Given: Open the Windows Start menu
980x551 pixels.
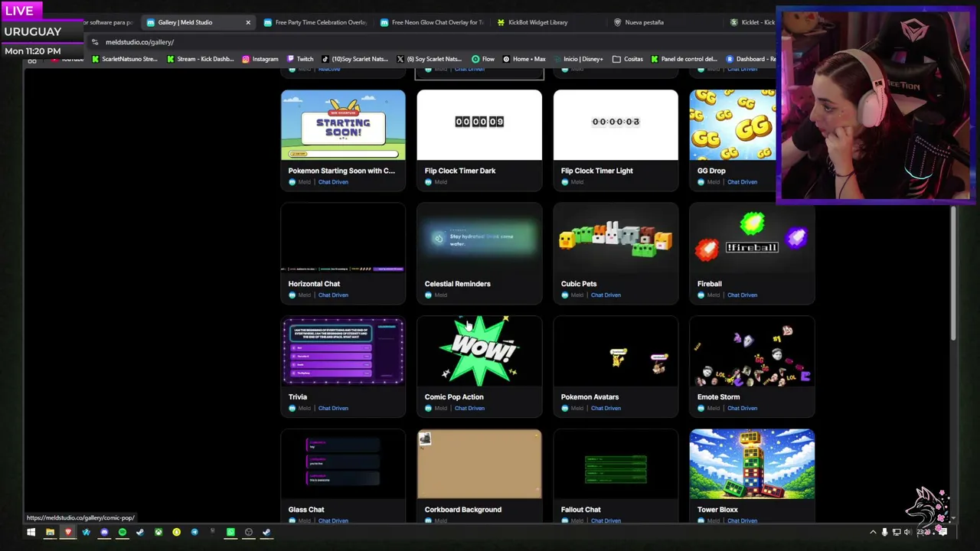Looking at the screenshot, I should pos(31,532).
